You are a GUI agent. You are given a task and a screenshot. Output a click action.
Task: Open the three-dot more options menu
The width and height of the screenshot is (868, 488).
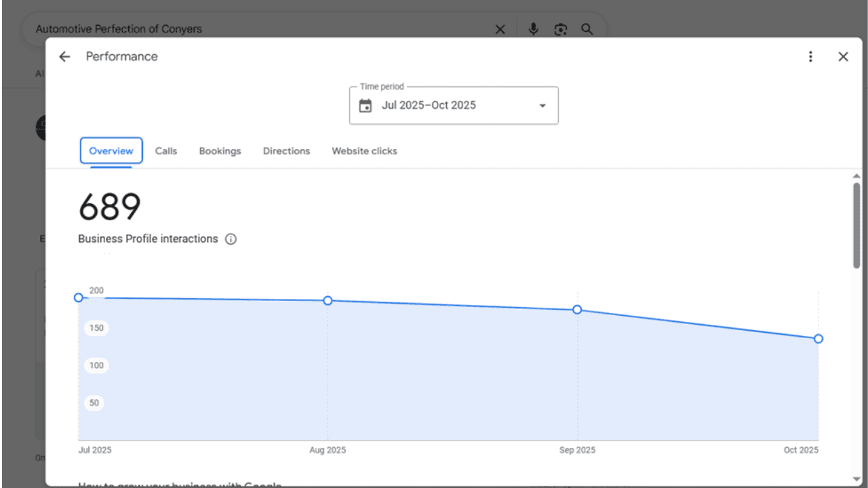click(810, 57)
